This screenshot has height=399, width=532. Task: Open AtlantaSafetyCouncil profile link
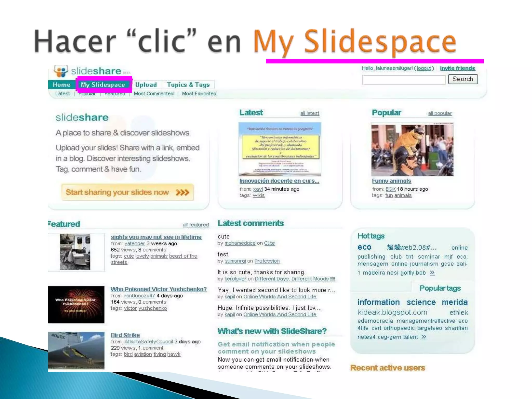click(x=149, y=342)
